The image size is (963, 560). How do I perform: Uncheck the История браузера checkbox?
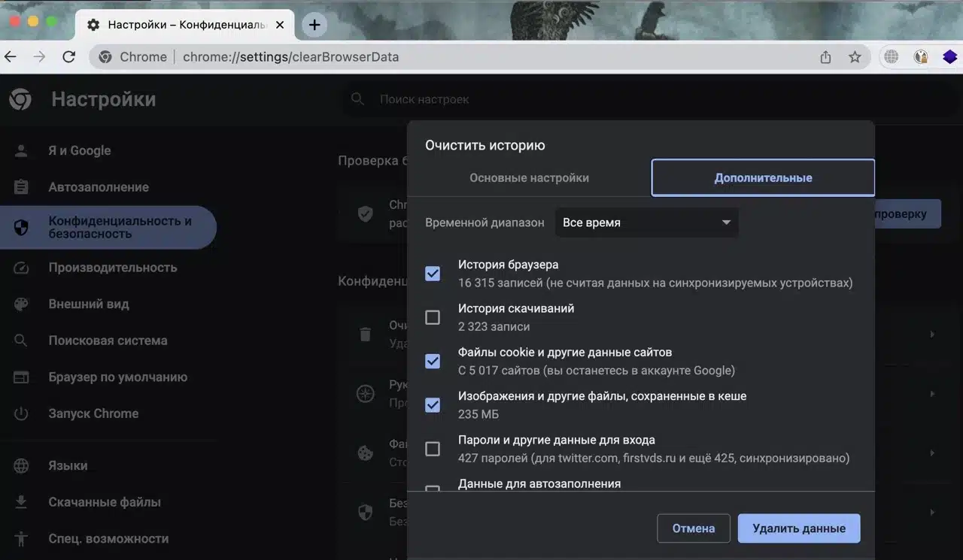[x=433, y=274]
